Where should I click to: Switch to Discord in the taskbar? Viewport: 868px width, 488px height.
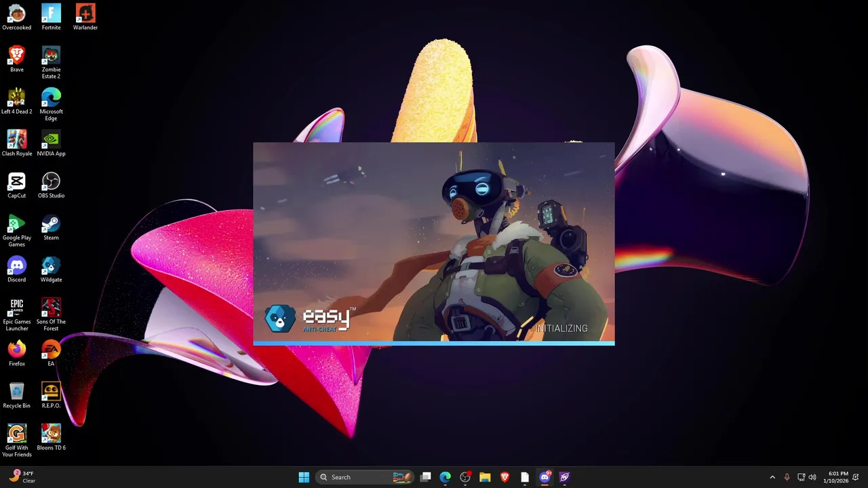pos(545,477)
